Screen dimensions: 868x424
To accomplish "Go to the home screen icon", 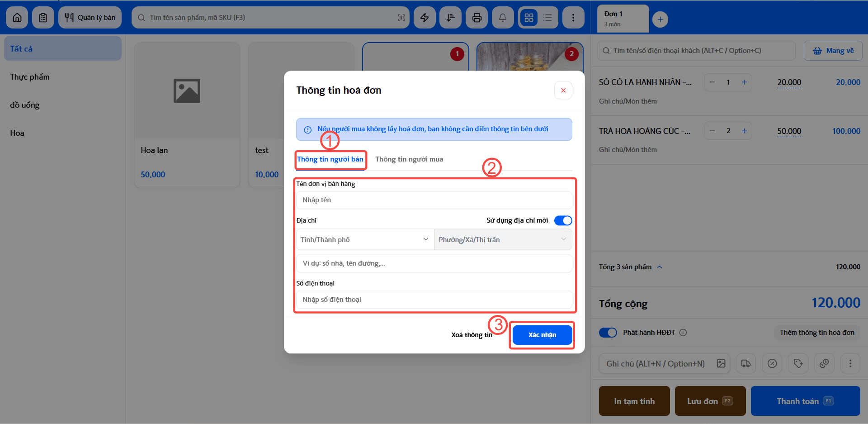I will pos(17,18).
